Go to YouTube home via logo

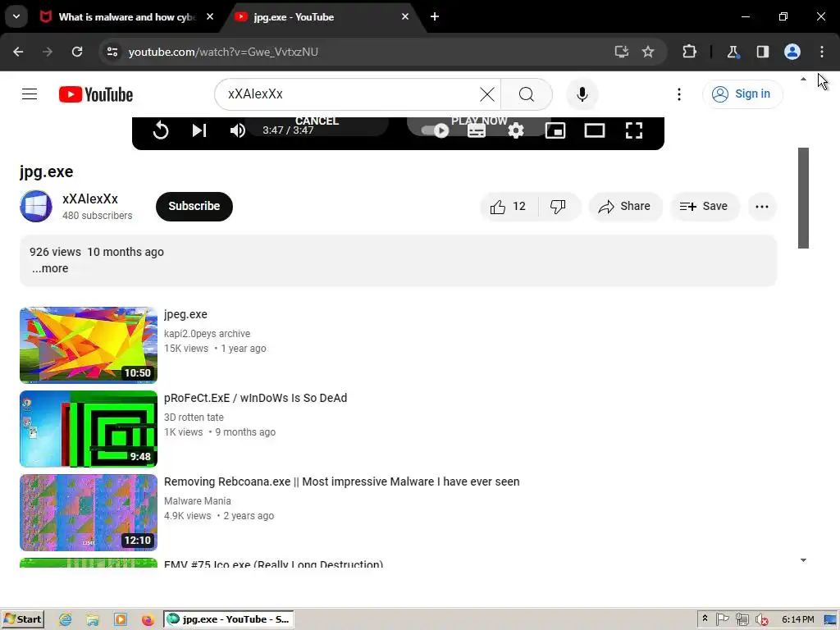click(96, 94)
